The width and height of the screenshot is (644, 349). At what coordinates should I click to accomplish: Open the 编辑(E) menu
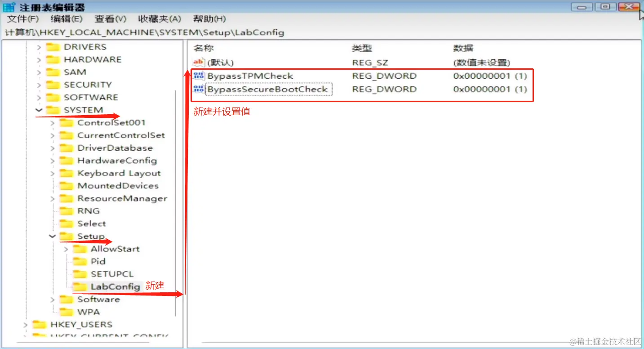click(x=67, y=19)
